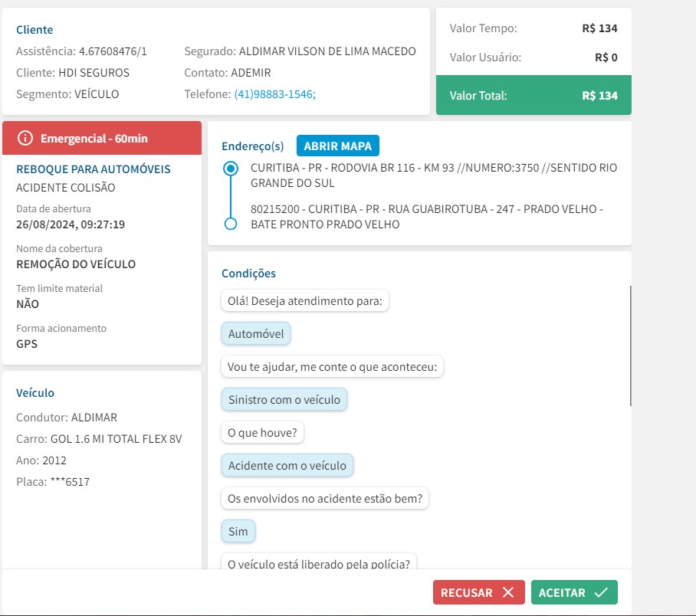The width and height of the screenshot is (696, 616).
Task: Click 'Forma acionamento' value GPS
Action: [x=27, y=344]
